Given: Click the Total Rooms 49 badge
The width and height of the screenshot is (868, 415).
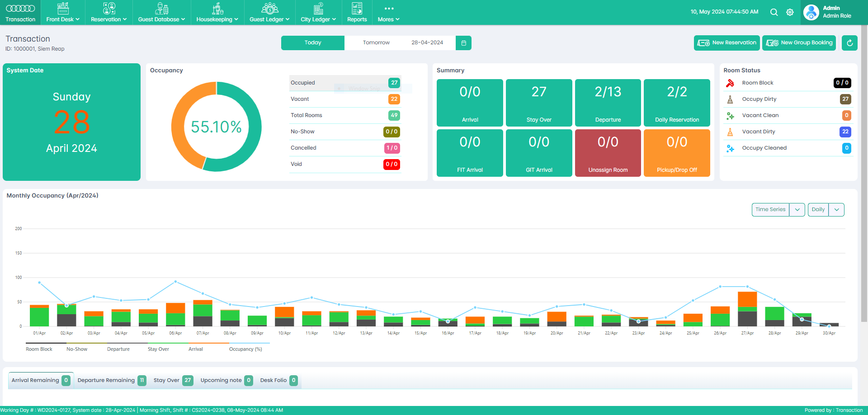Looking at the screenshot, I should coord(394,115).
